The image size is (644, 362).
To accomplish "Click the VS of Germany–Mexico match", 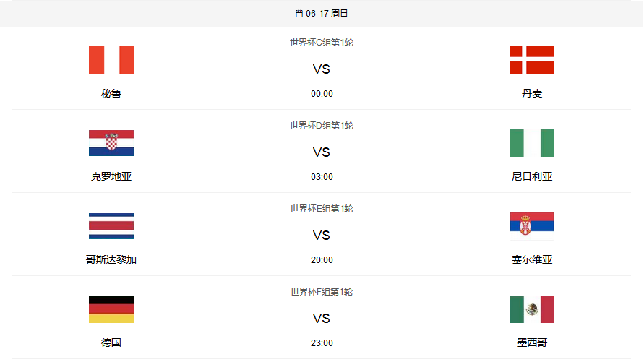I will point(322,319).
